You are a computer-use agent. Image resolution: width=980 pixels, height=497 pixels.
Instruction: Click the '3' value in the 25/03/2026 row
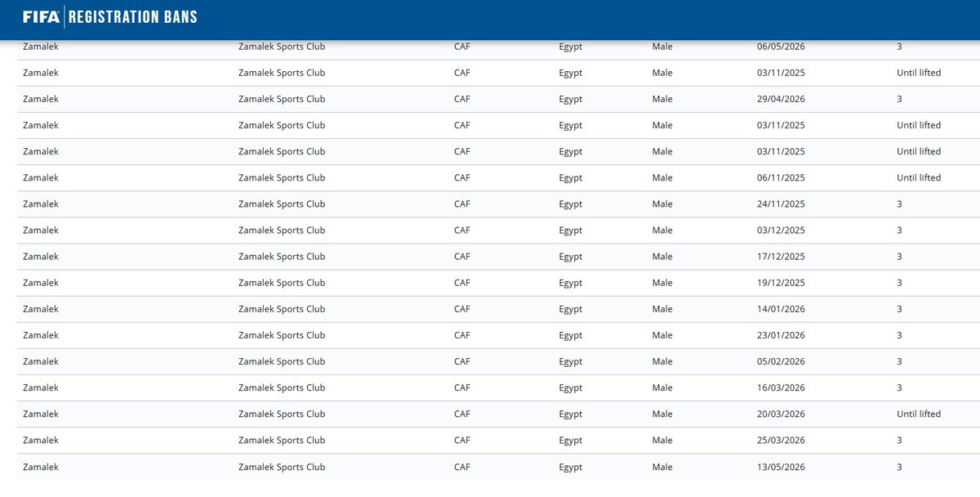899,440
